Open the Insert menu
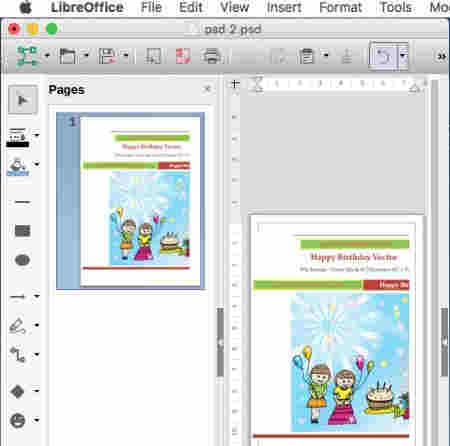This screenshot has height=446, width=450. (x=284, y=7)
